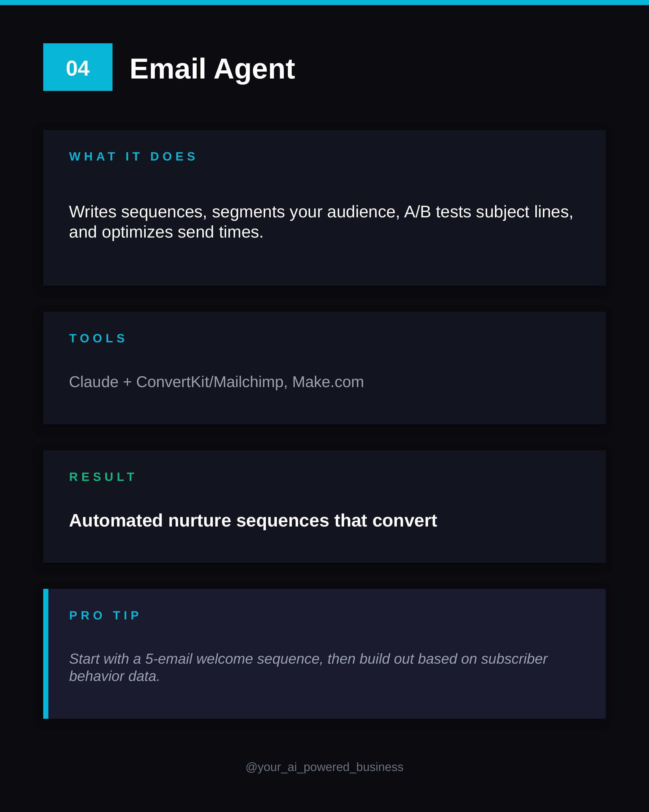649x812 pixels.
Task: Click the cyan bar left of Pro Tip
Action: 46,654
